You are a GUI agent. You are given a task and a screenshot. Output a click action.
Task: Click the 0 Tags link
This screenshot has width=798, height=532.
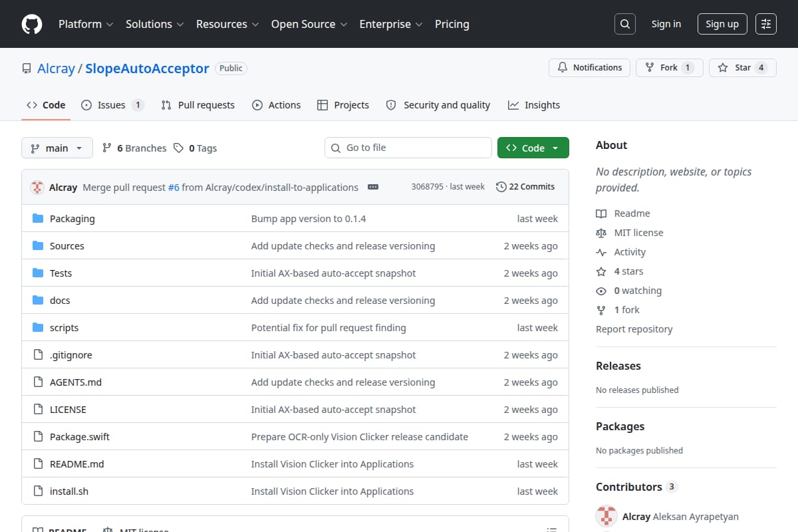[196, 148]
